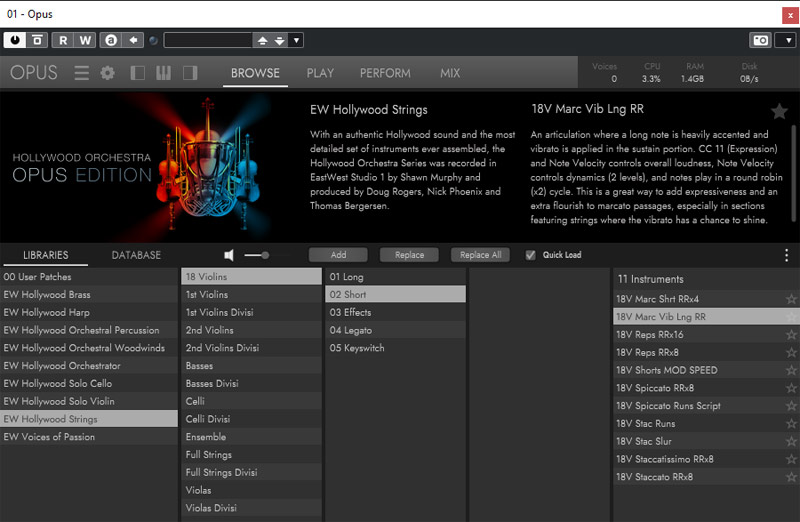Open the DATABASE tab
The width and height of the screenshot is (800, 522).
[136, 255]
